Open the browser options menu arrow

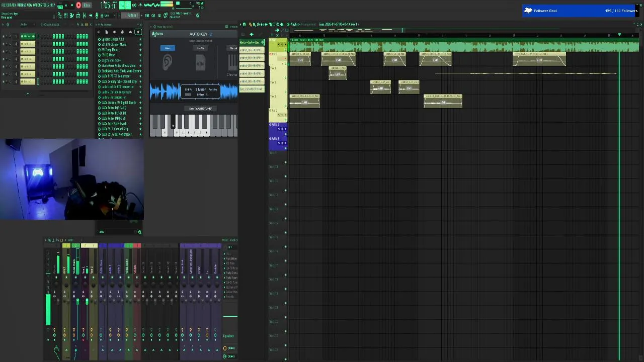click(96, 25)
